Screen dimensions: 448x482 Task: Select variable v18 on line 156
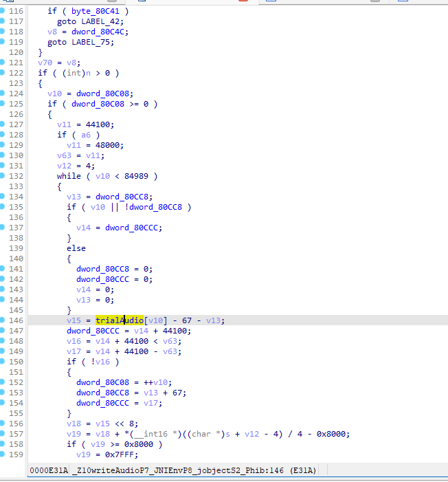tap(74, 424)
